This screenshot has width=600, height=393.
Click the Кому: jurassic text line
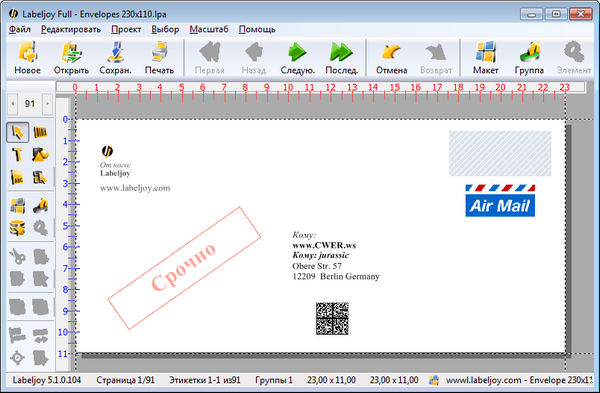(320, 255)
